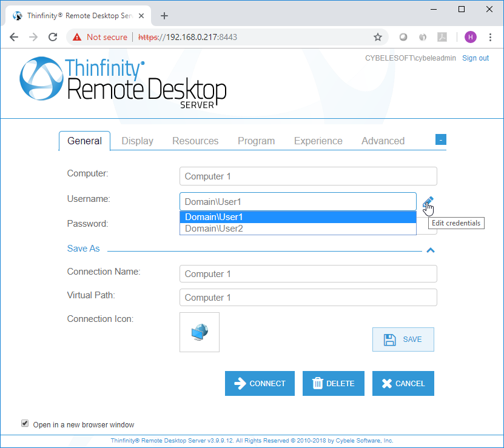Image resolution: width=504 pixels, height=448 pixels.
Task: Open the Resources tab
Action: point(195,141)
